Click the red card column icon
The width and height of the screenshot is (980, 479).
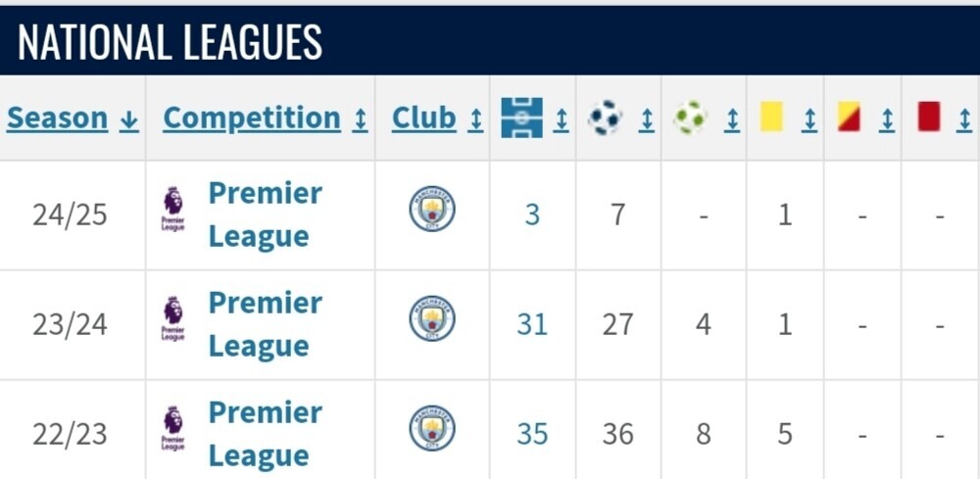pos(929,117)
